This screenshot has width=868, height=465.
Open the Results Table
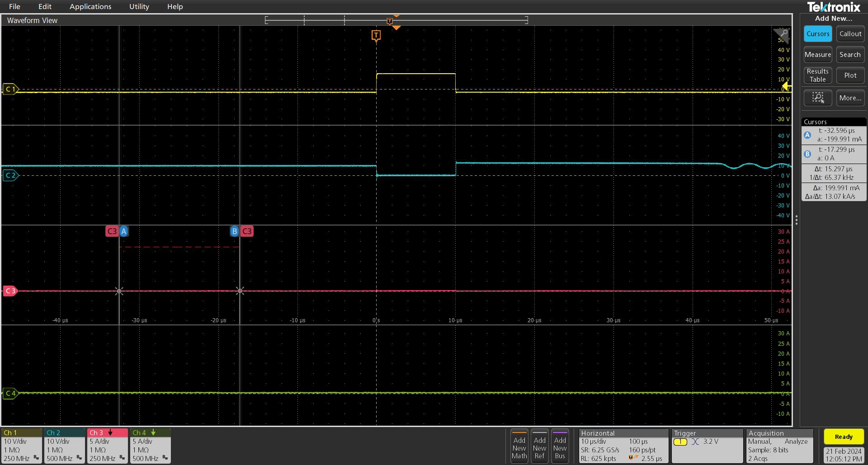point(818,75)
